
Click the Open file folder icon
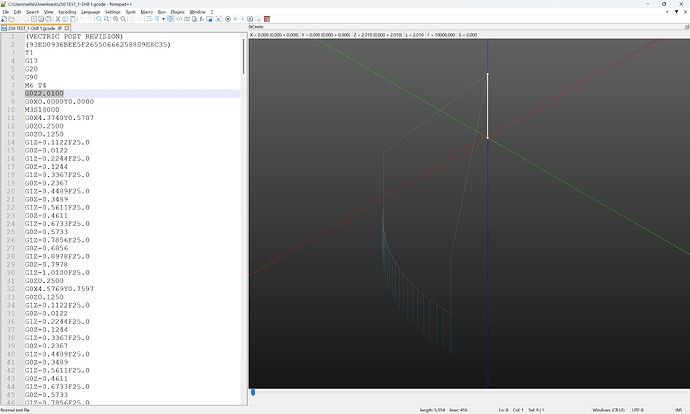11,19
